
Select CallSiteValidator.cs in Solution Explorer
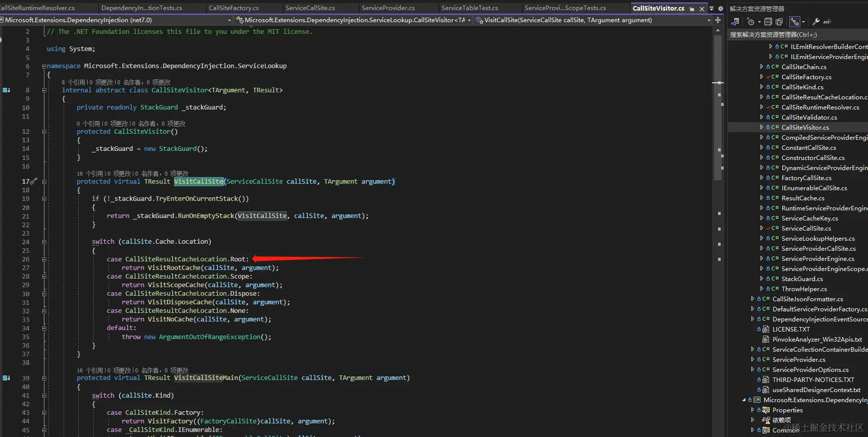click(809, 117)
